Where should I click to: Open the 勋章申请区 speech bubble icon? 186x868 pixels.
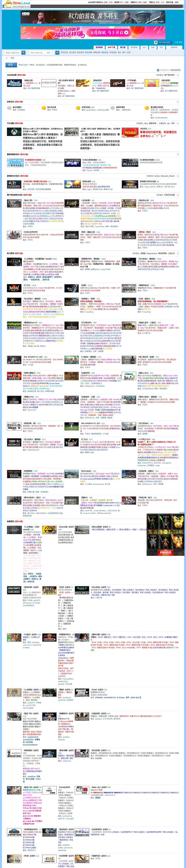coord(112,108)
